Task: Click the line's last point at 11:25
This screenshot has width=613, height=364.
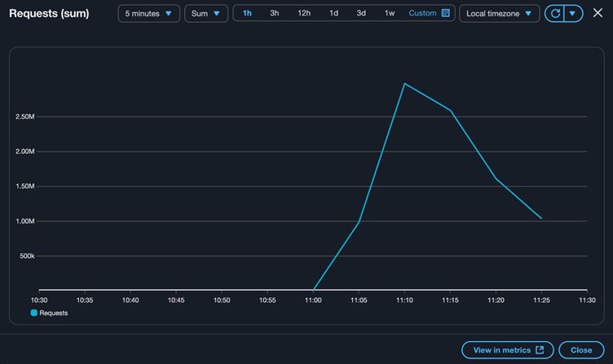Action: pos(541,218)
